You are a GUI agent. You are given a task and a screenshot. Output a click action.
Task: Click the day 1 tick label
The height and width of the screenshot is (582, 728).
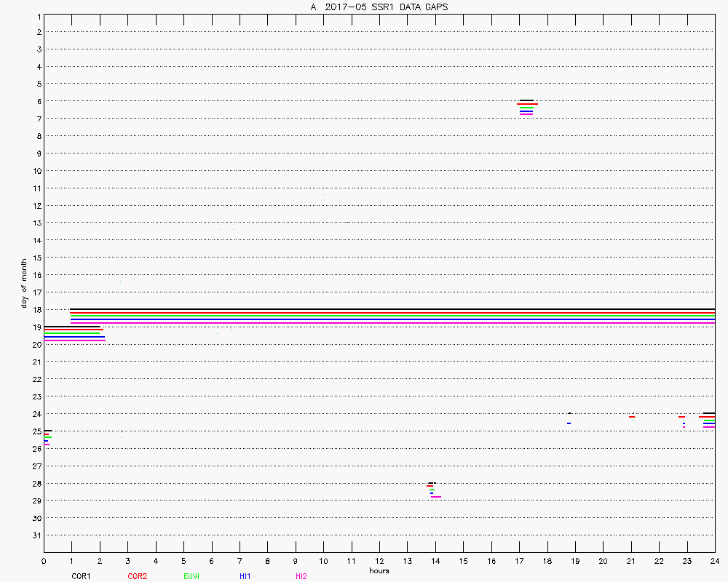coord(38,15)
